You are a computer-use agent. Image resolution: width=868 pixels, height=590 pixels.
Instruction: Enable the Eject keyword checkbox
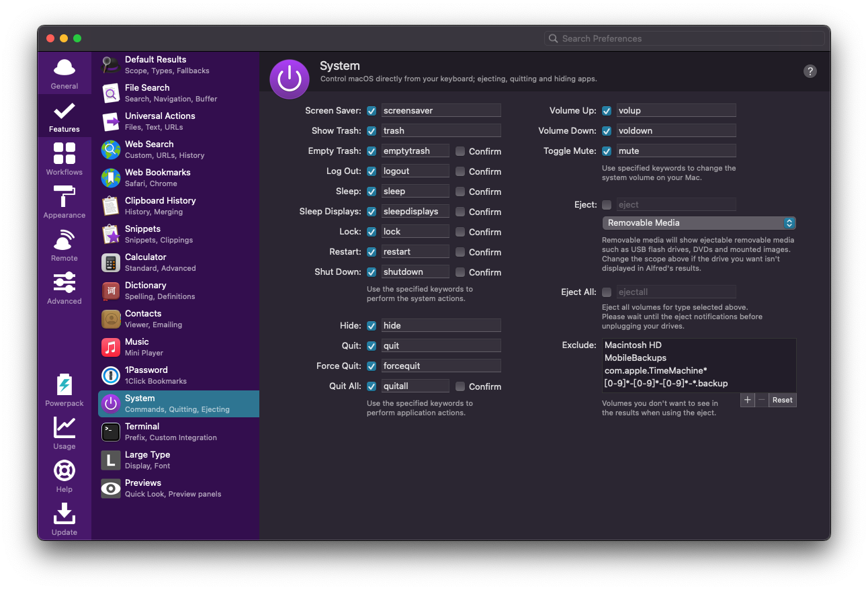coord(607,205)
